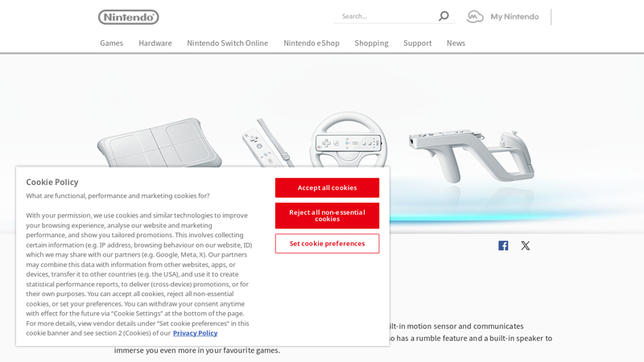Open the Shopping menu
This screenshot has width=644, height=362.
coord(371,43)
